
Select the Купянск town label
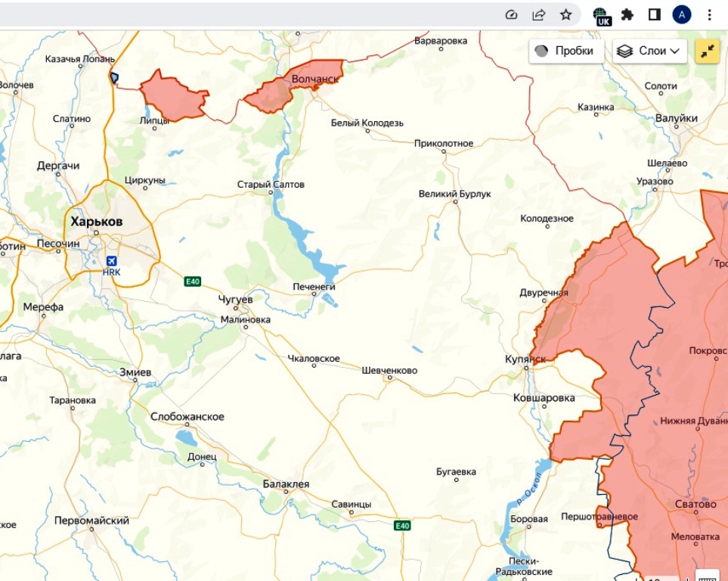tap(525, 359)
